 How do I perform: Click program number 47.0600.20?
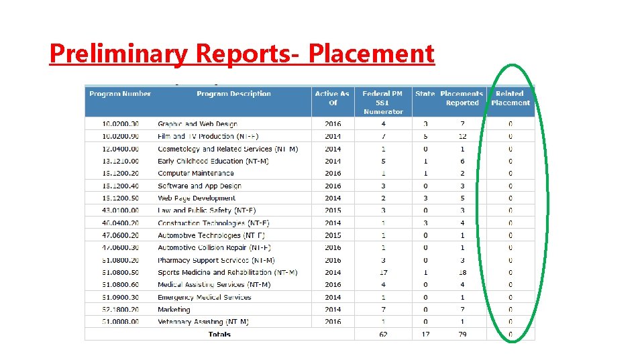(120, 235)
